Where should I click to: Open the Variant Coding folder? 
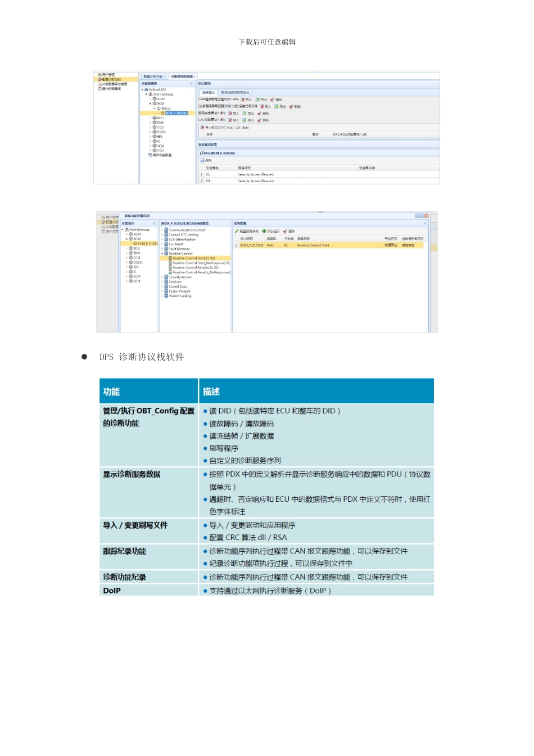[x=178, y=296]
